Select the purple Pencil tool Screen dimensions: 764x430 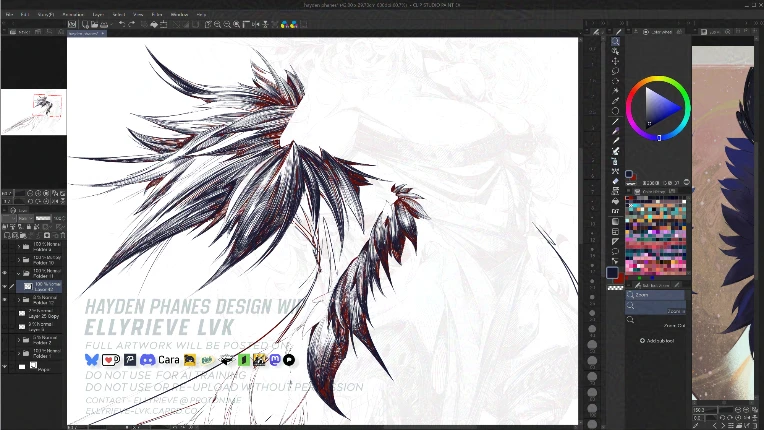[615, 131]
